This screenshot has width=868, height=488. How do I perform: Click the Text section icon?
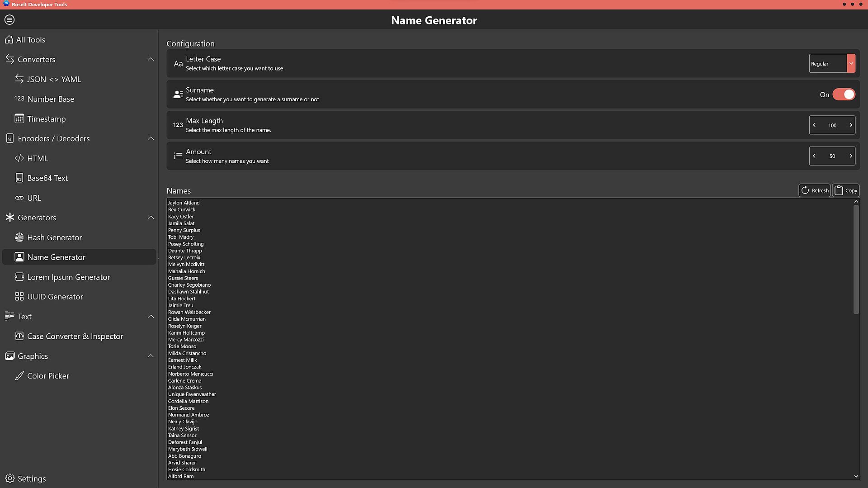pos(9,316)
